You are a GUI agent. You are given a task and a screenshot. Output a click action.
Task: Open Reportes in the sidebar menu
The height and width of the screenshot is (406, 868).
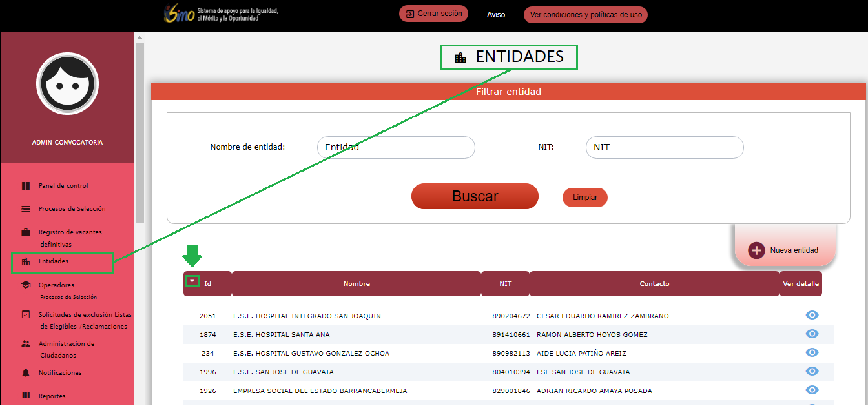point(52,396)
